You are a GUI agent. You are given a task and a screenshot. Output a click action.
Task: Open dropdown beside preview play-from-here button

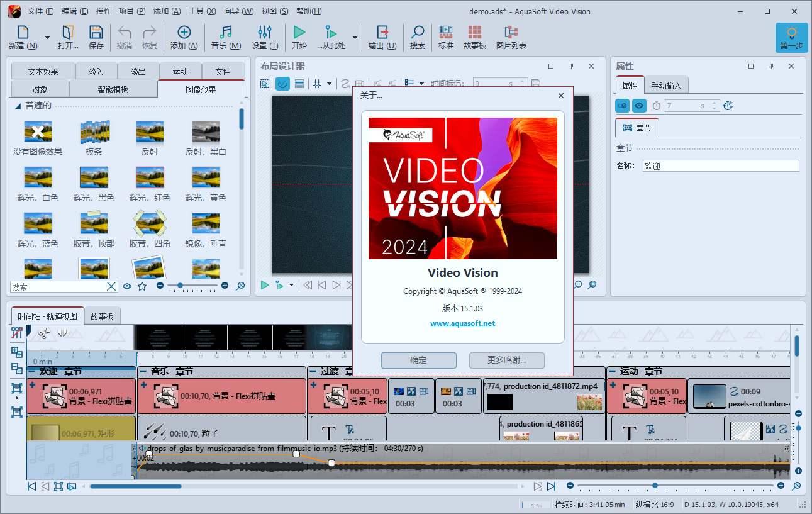291,286
